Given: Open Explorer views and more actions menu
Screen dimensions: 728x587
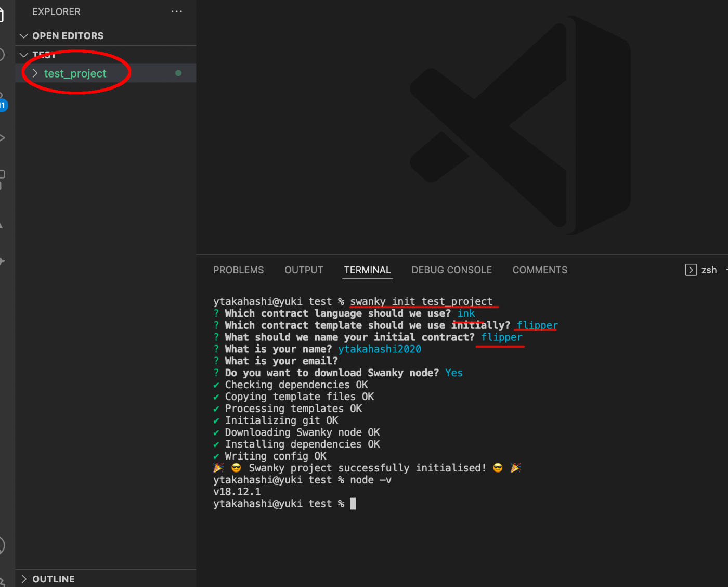Looking at the screenshot, I should click(x=177, y=11).
